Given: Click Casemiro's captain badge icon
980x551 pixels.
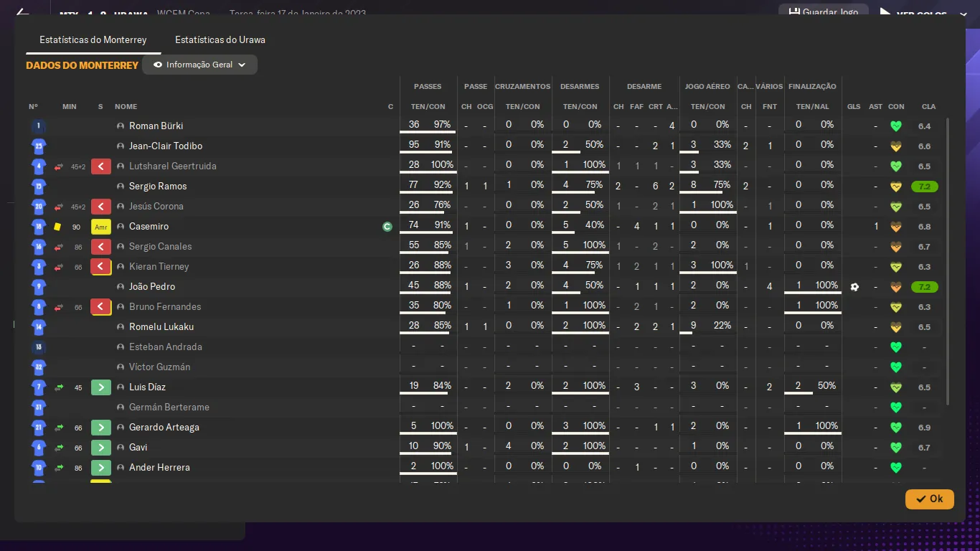Looking at the screenshot, I should (387, 227).
